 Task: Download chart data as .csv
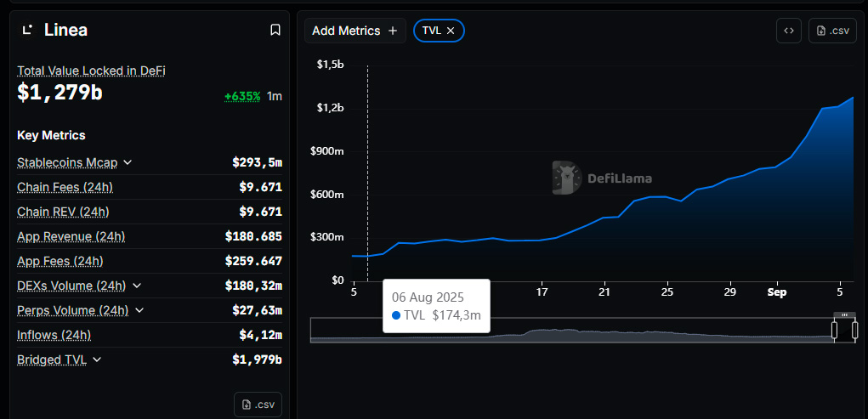tap(832, 31)
